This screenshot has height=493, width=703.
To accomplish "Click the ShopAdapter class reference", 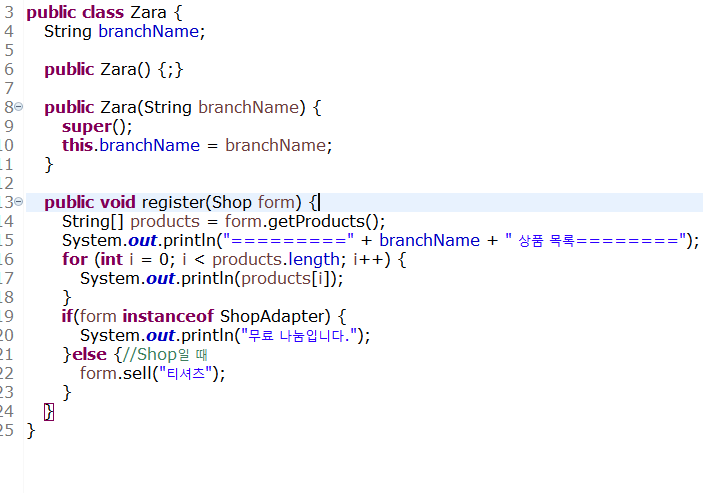I will click(x=272, y=316).
